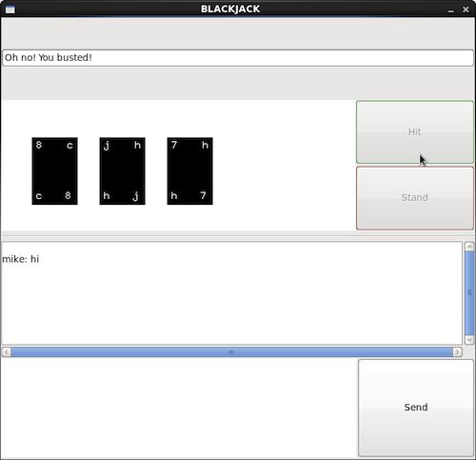Screen dimensions: 476x460
Task: Click chat log horizontal scrollbar right arrow
Action: coord(457,351)
